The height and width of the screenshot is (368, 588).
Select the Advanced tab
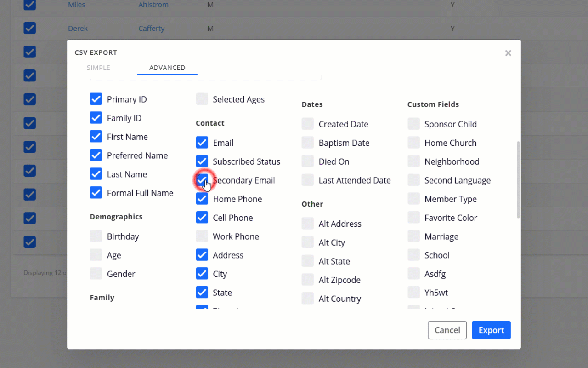pyautogui.click(x=167, y=68)
